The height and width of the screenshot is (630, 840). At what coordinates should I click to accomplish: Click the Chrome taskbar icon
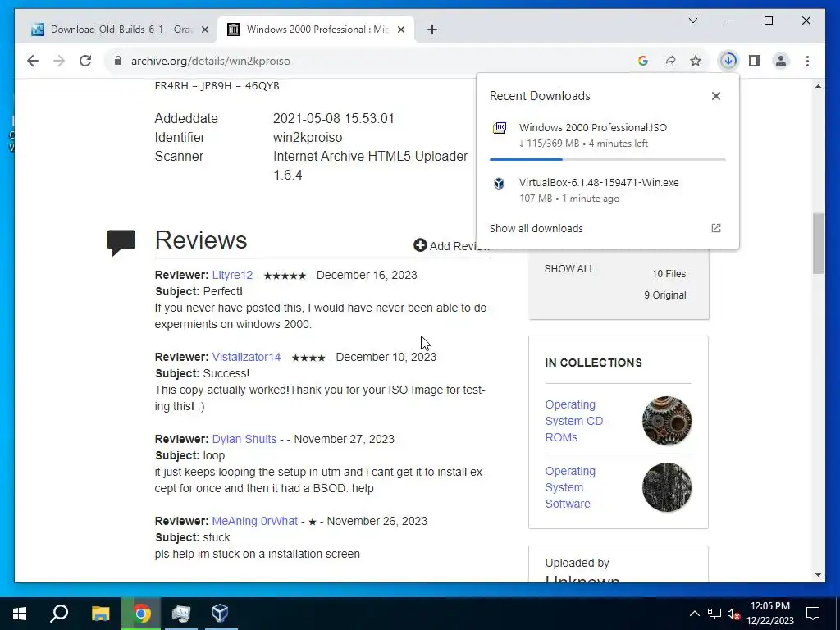tap(141, 614)
